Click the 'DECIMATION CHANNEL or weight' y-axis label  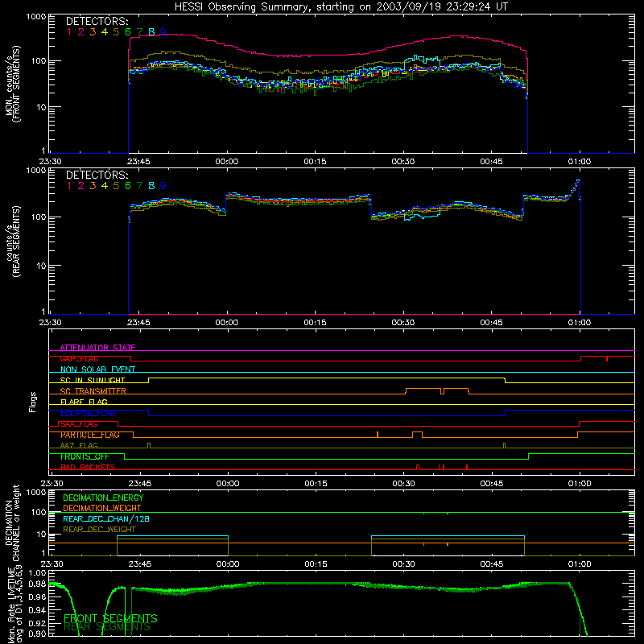tap(12, 522)
